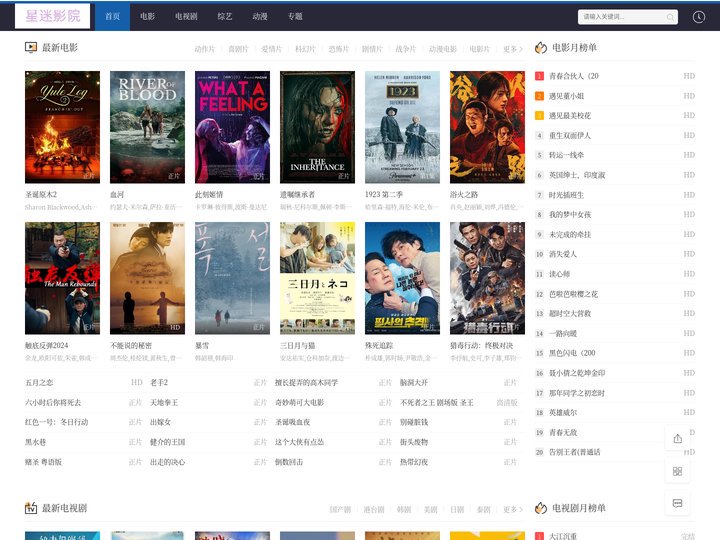This screenshot has height=540, width=720.
Task: Open 老手2 in the movie list
Action: pyautogui.click(x=159, y=382)
